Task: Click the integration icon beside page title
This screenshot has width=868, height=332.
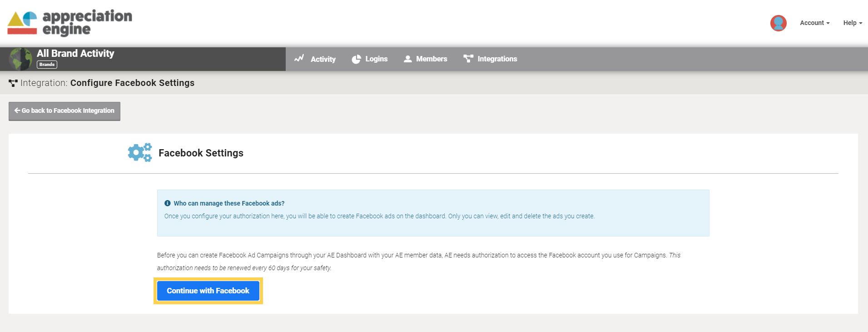Action: click(x=13, y=83)
